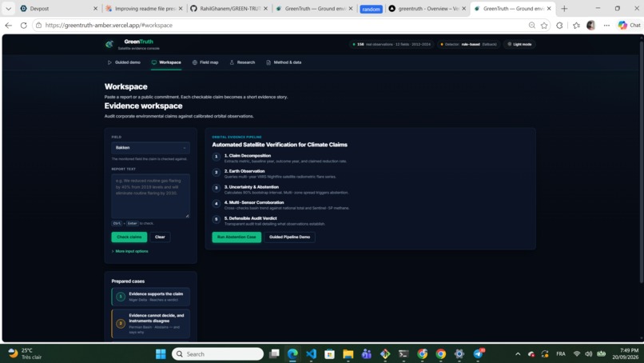Viewport: 644px width, 363px height.
Task: Open browser settings and more menu
Action: pyautogui.click(x=606, y=26)
